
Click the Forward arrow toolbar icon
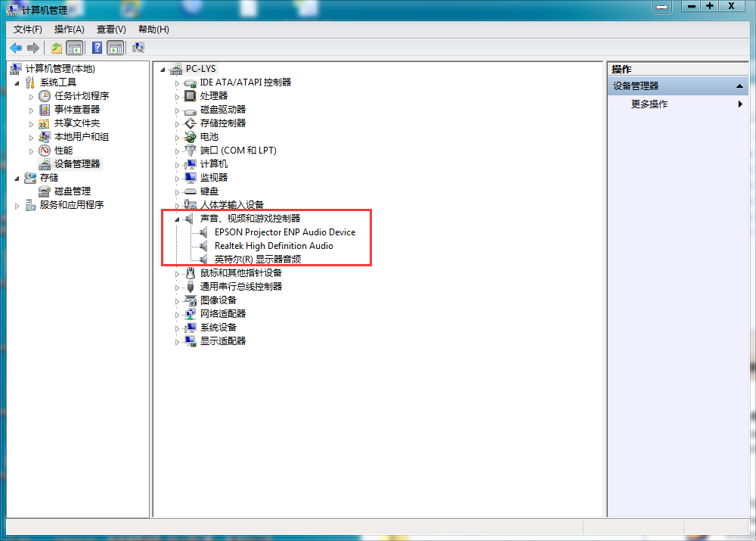tap(33, 48)
